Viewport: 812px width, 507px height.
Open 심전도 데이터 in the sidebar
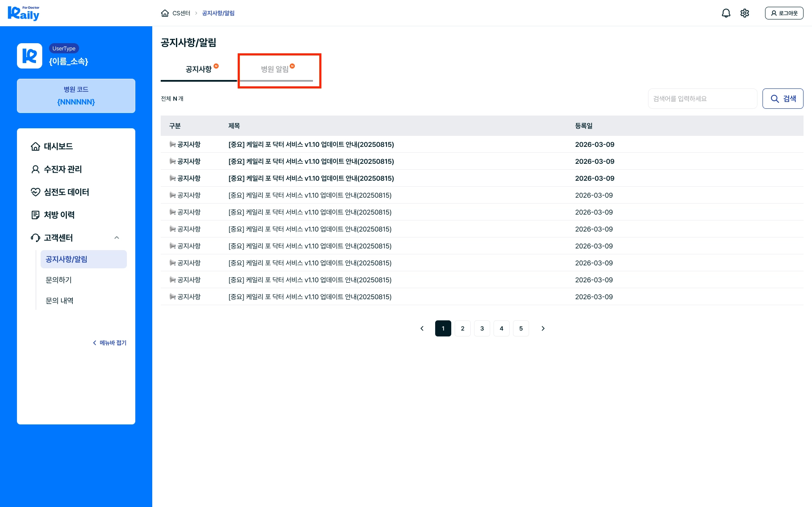click(66, 192)
